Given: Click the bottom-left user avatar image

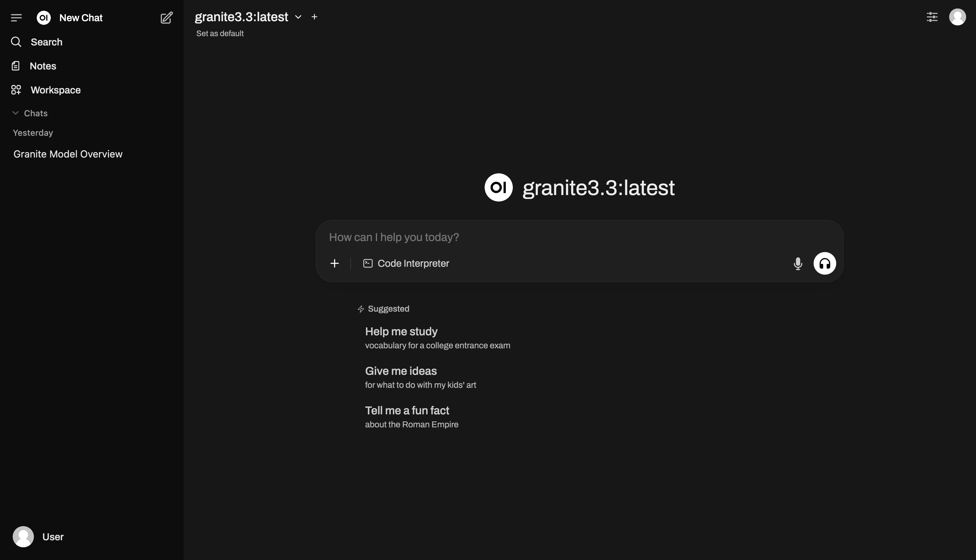Looking at the screenshot, I should click(x=23, y=537).
